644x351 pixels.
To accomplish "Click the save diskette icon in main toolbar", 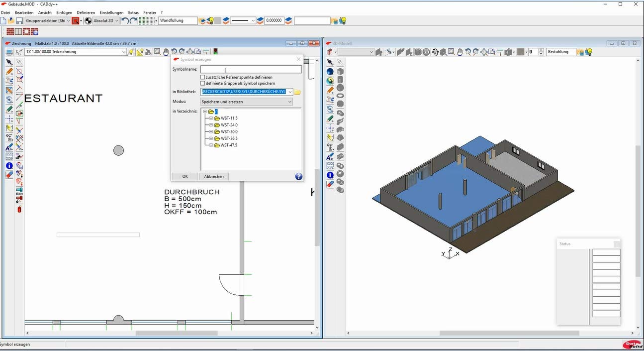I will click(19, 21).
